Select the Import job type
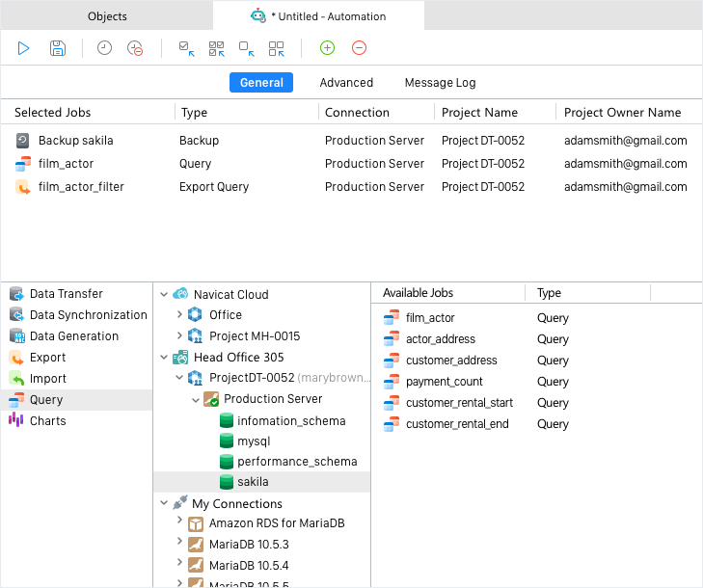The height and width of the screenshot is (588, 703). [77, 378]
